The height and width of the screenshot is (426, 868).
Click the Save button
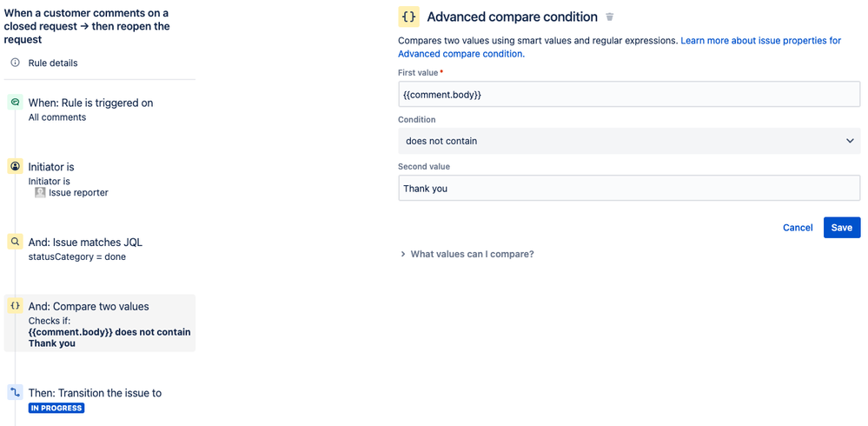(841, 227)
